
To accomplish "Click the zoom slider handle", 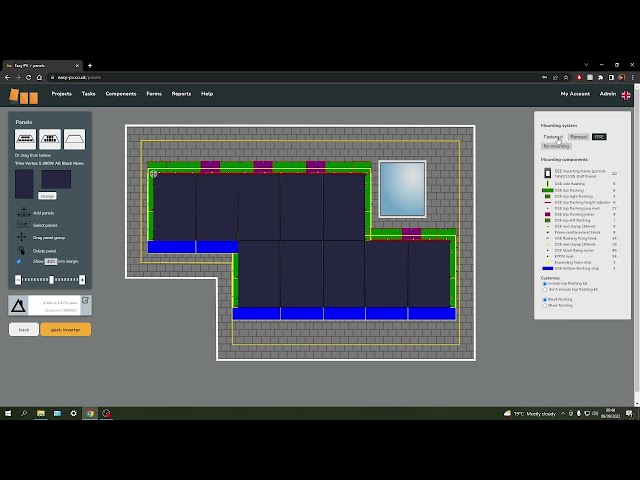I will tap(51, 280).
